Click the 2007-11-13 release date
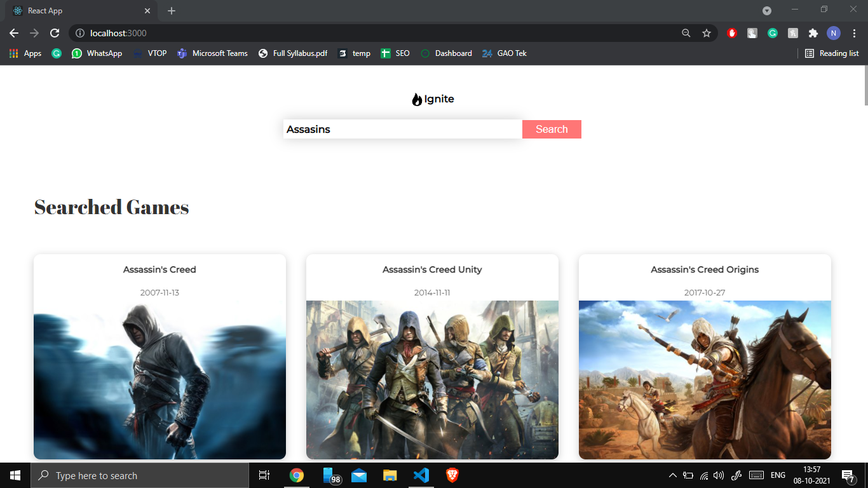Image resolution: width=868 pixels, height=488 pixels. tap(159, 293)
